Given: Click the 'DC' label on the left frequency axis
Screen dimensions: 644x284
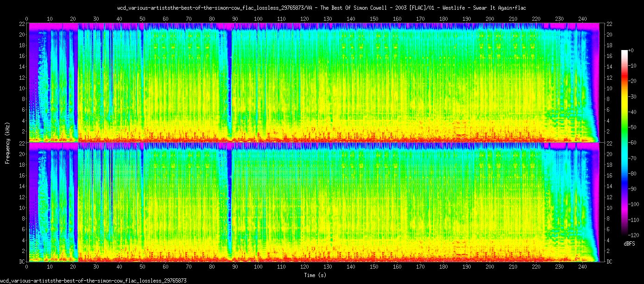Looking at the screenshot, I should pyautogui.click(x=21, y=261).
